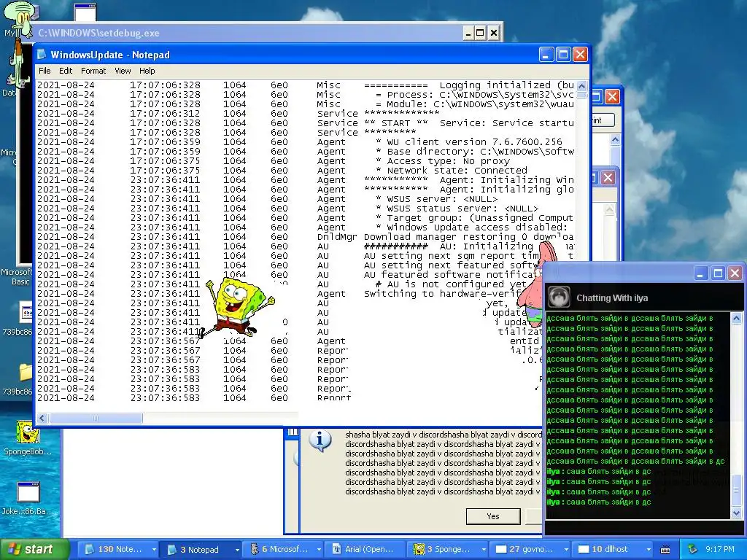Close the WindowsUpdate Notepad window

click(x=580, y=55)
